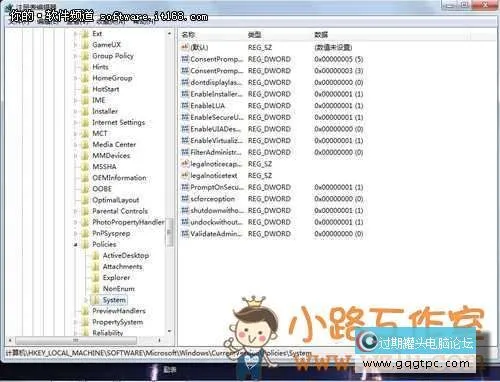Select the MCT key
This screenshot has height=382, width=500.
click(100, 134)
